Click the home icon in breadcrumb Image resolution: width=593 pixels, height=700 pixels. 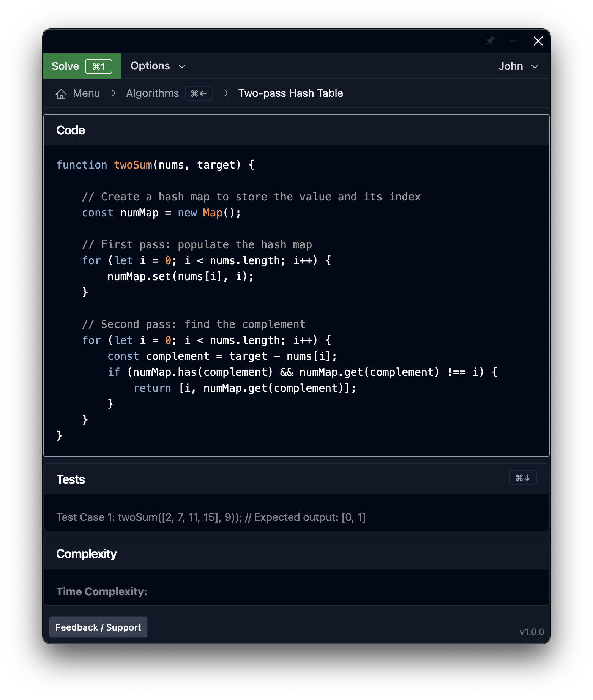[x=61, y=93]
